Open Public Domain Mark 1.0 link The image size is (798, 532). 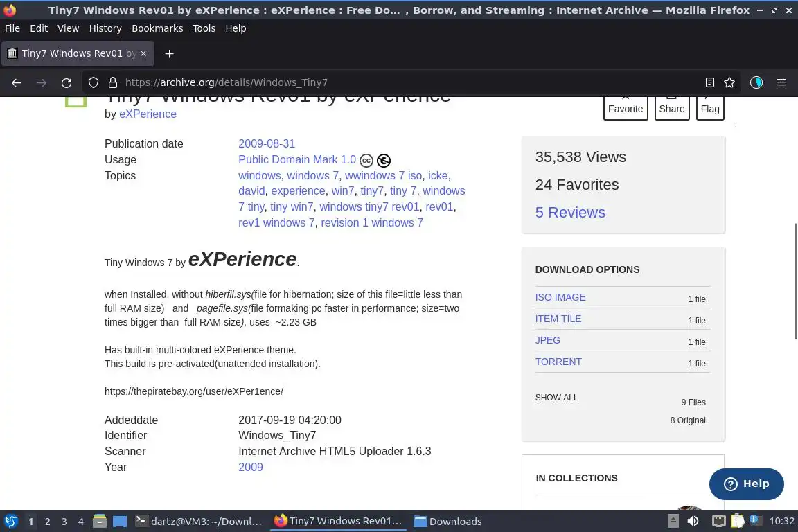297,159
